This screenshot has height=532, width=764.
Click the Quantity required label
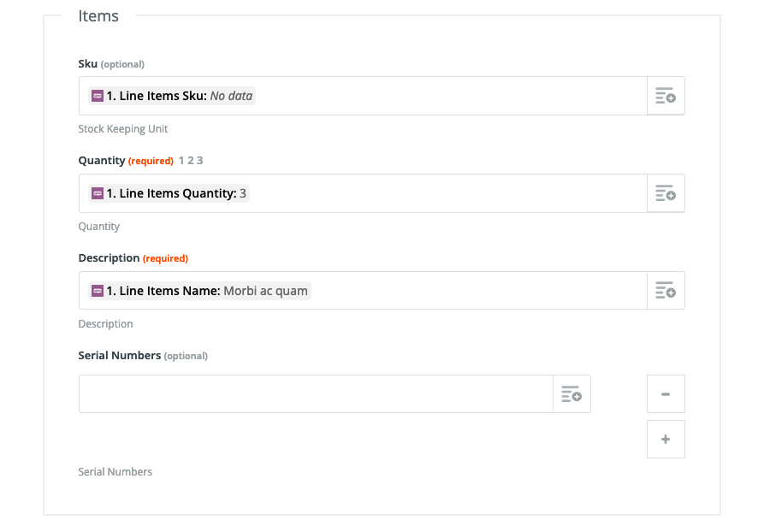151,161
